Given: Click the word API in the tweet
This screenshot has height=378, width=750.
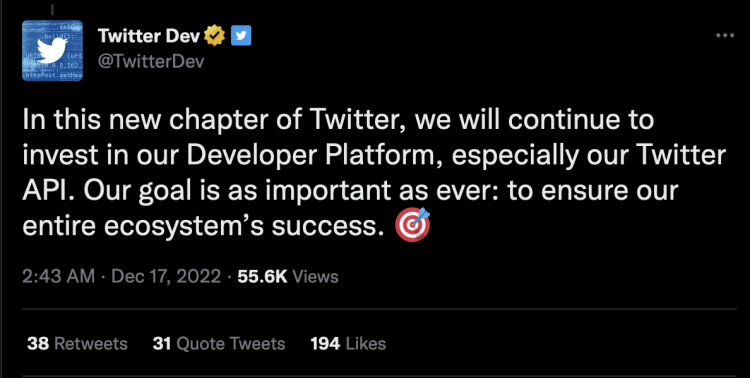Looking at the screenshot, I should coord(48,191).
